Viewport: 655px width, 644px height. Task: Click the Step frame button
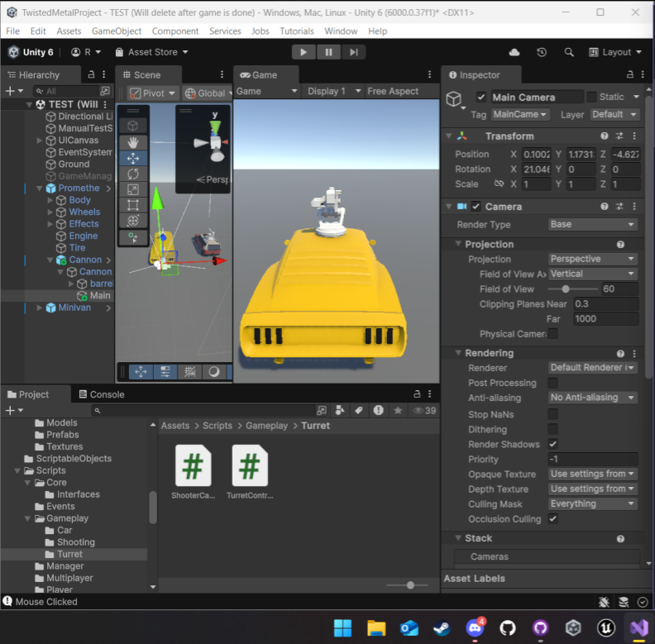click(354, 52)
